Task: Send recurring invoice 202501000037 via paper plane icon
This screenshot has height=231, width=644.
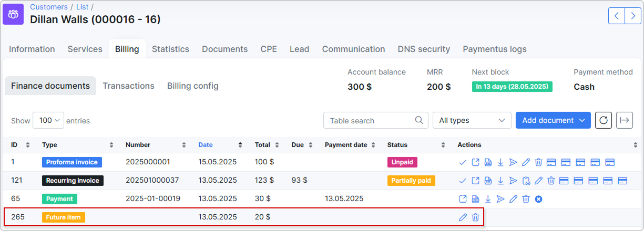Action: click(x=513, y=181)
